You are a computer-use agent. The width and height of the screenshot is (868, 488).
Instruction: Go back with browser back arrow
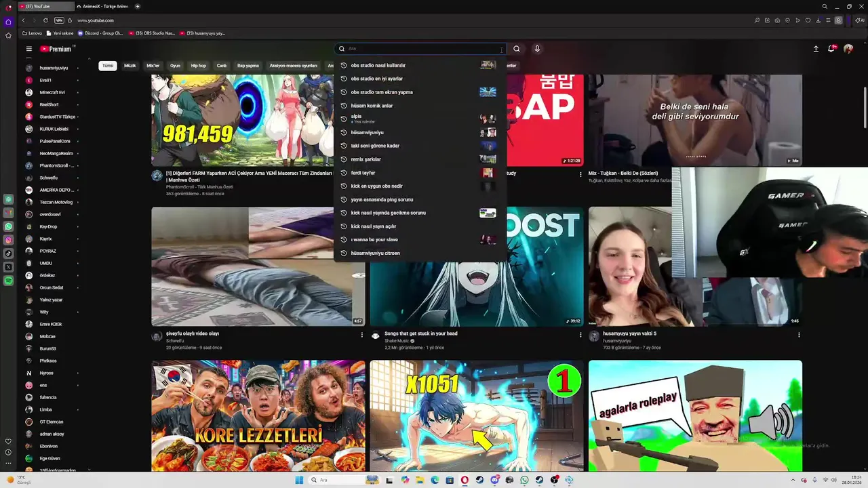click(x=23, y=20)
